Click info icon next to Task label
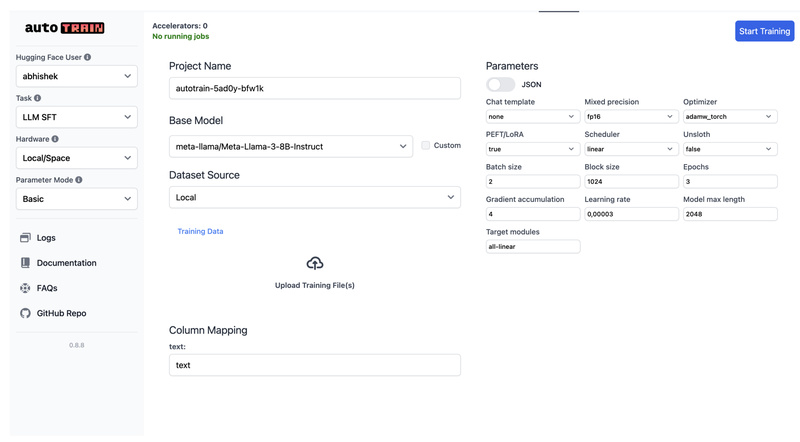Screen dimensions: 800x442 click(38, 98)
